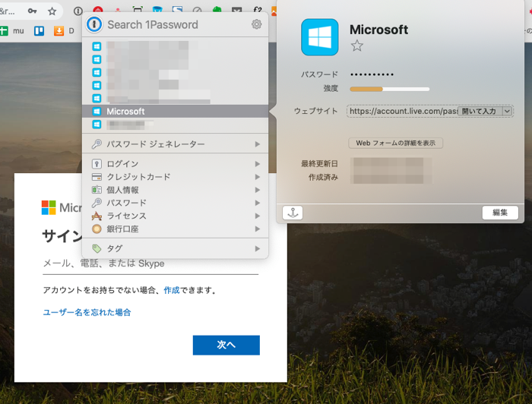Click the 銀行口座 coin icon
The height and width of the screenshot is (404, 532).
click(97, 229)
